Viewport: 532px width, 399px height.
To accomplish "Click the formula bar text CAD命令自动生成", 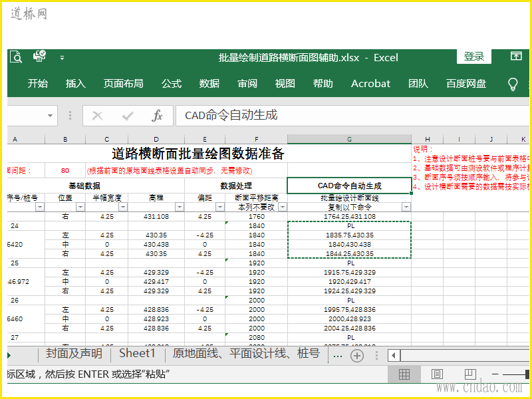I will 231,116.
